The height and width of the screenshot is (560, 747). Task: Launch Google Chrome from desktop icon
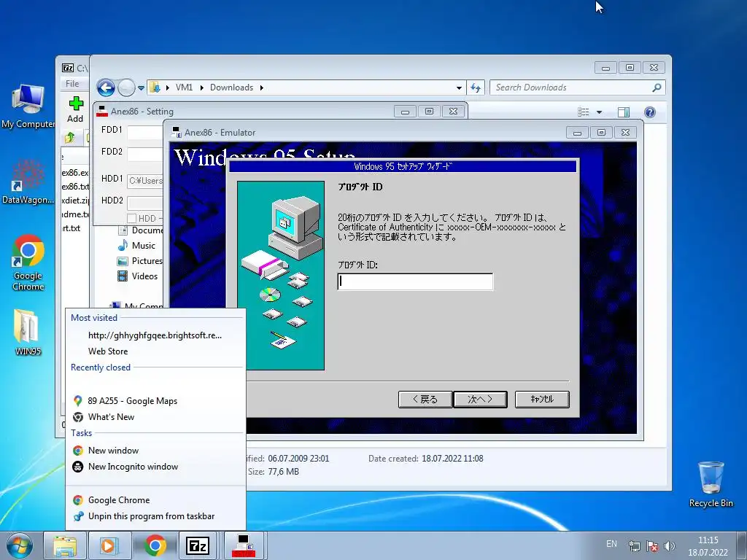[x=28, y=262]
